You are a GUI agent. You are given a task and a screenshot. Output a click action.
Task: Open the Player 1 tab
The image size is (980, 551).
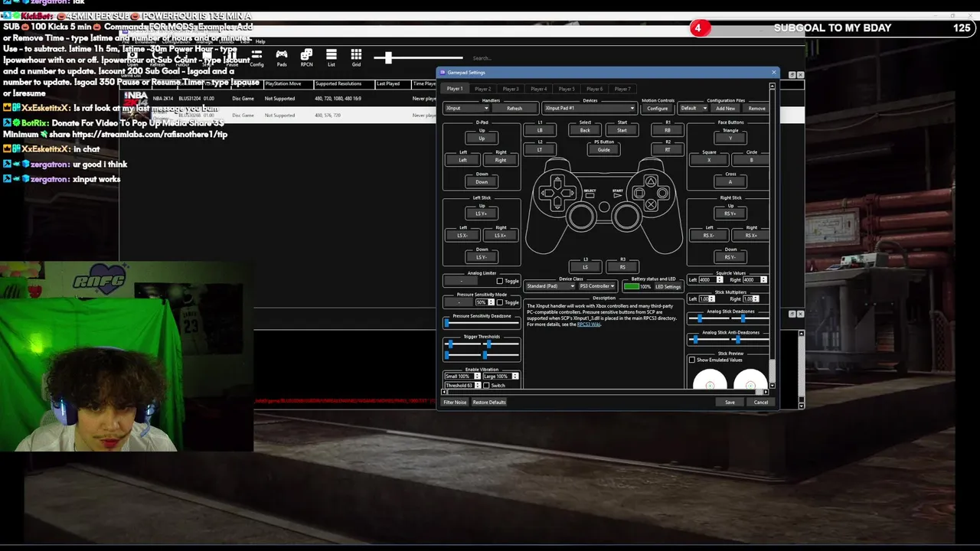tap(455, 89)
